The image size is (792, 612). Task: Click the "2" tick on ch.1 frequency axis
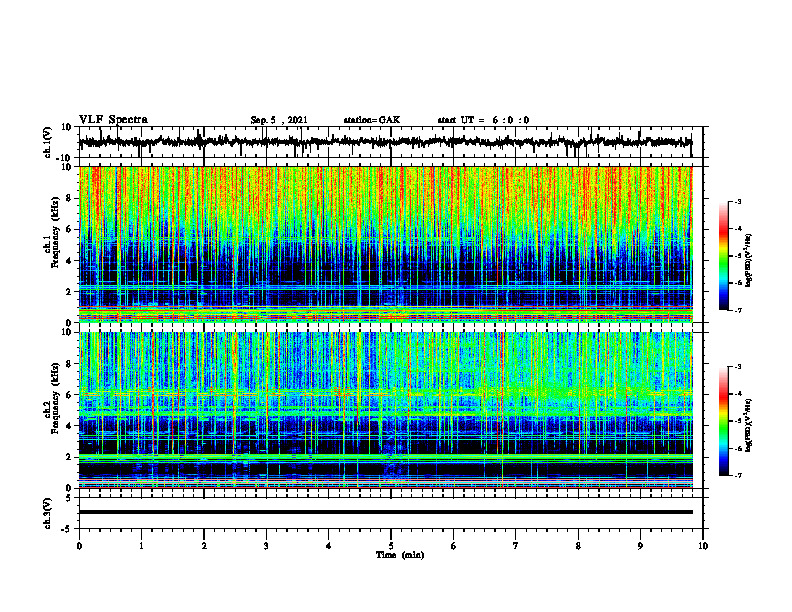(69, 291)
